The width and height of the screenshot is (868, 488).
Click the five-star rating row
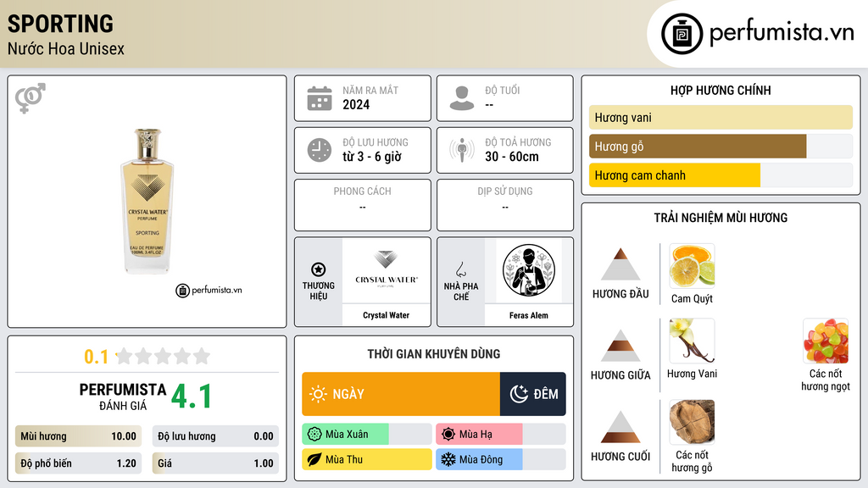(x=164, y=356)
